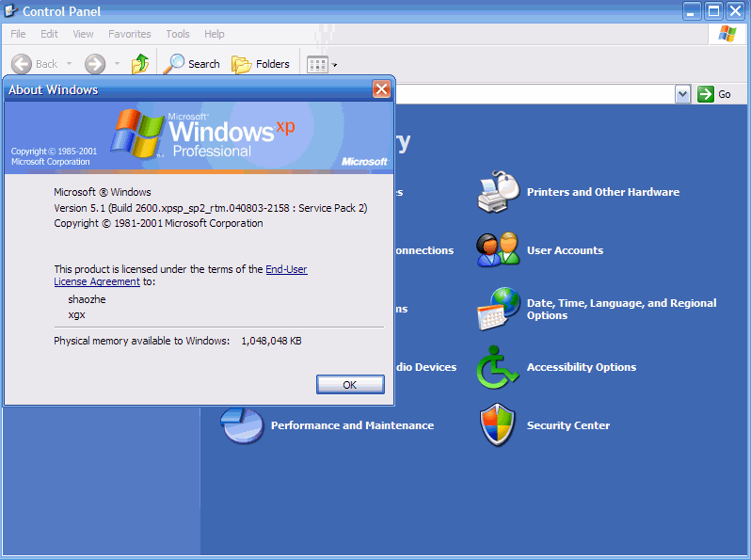
Task: Open User Accounts category link
Action: [x=565, y=250]
